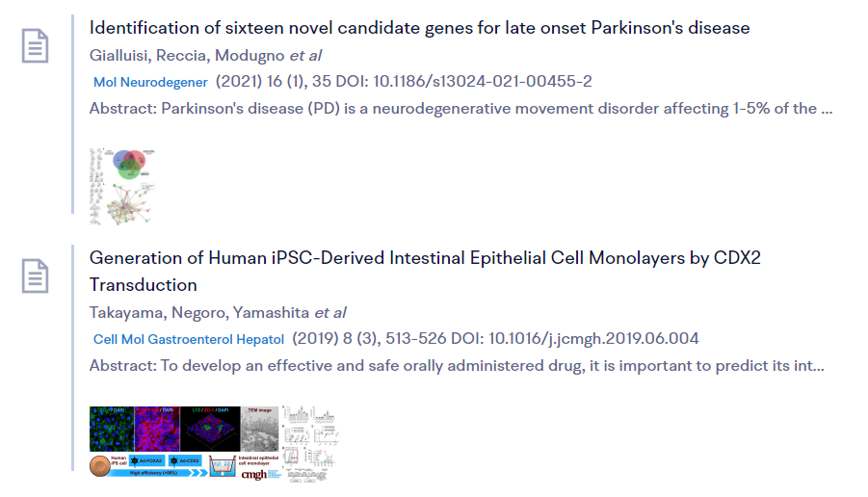Expand the truncated orally administered drug abstract
The image size is (868, 497).
pyautogui.click(x=457, y=366)
